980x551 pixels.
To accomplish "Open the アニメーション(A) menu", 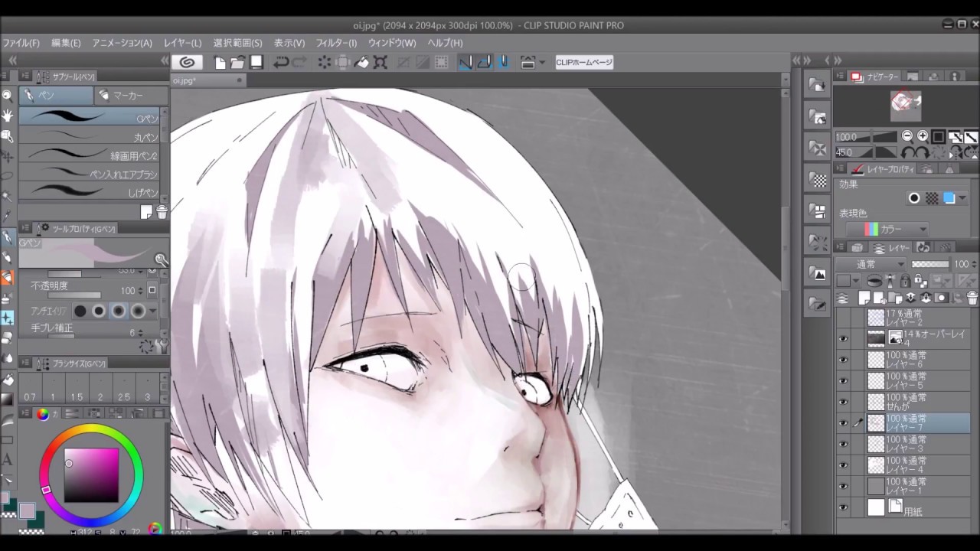I will [x=122, y=43].
